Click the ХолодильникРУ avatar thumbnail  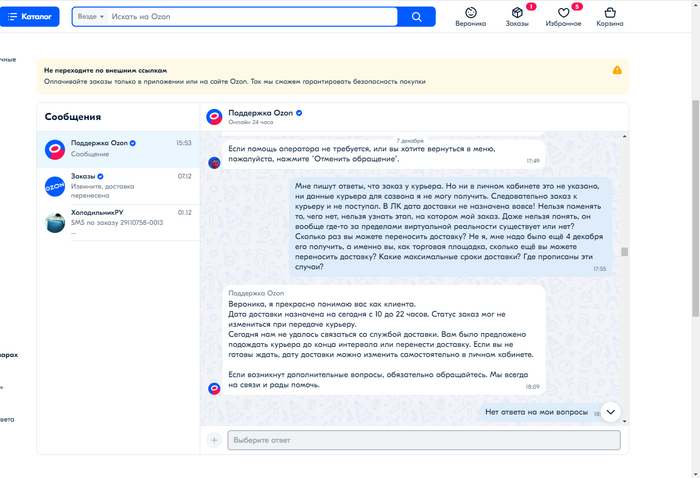[x=55, y=223]
